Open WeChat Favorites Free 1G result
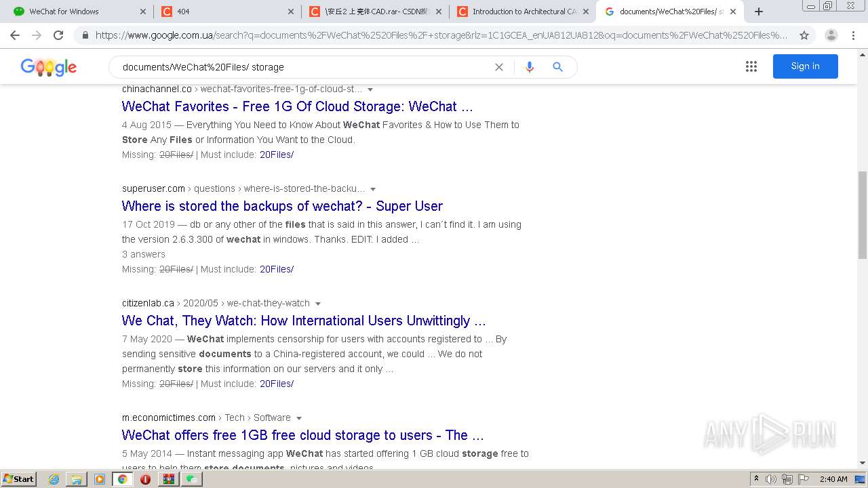Screen dimensions: 868x488 pos(297,106)
